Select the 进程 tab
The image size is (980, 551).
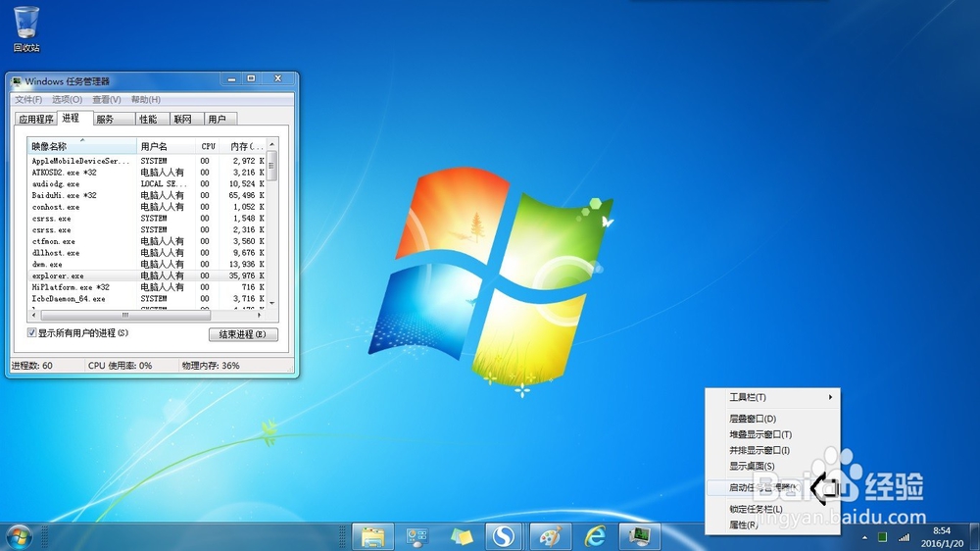(74, 118)
